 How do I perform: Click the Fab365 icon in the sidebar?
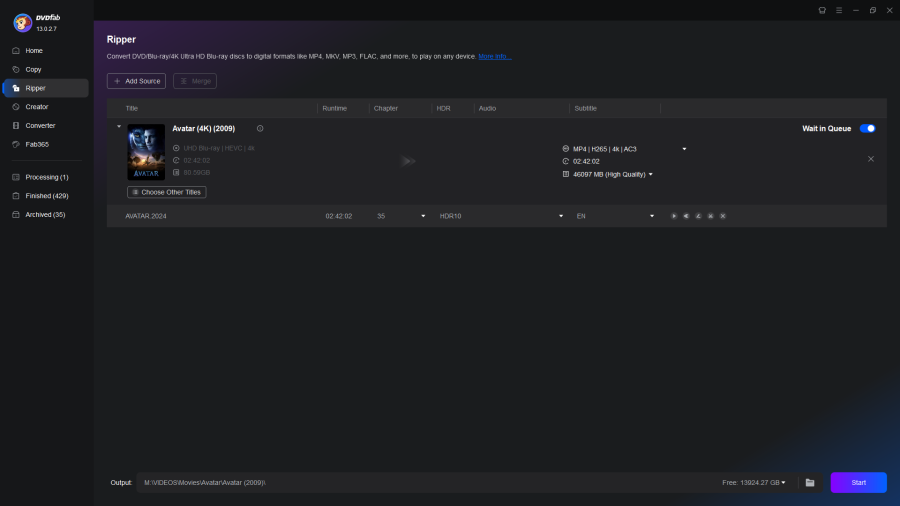tap(16, 145)
